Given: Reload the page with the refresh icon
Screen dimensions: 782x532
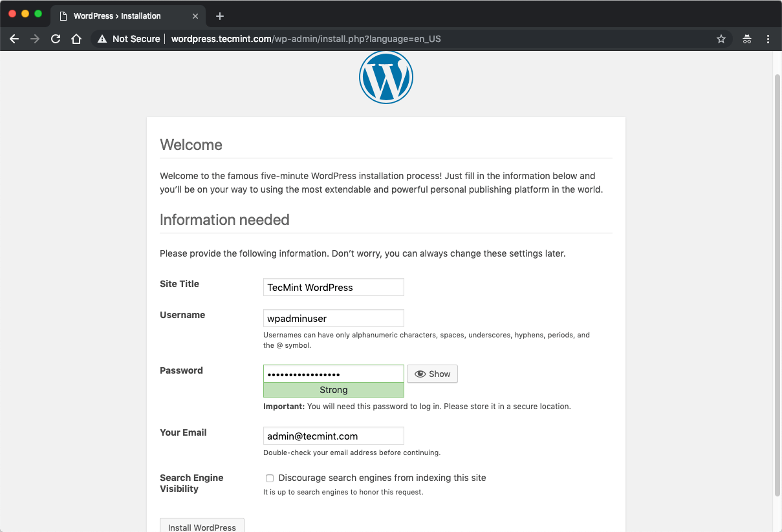Looking at the screenshot, I should [56, 39].
